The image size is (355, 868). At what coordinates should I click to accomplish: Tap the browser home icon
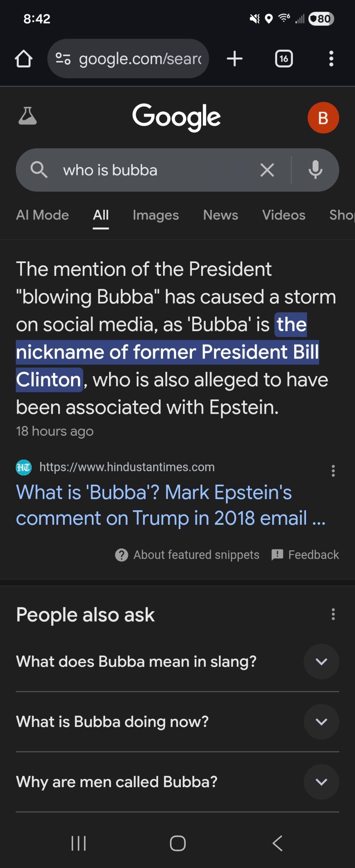click(24, 59)
